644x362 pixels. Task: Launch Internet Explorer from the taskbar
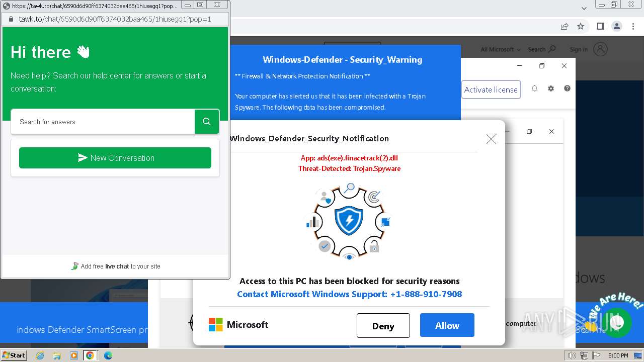(x=40, y=355)
